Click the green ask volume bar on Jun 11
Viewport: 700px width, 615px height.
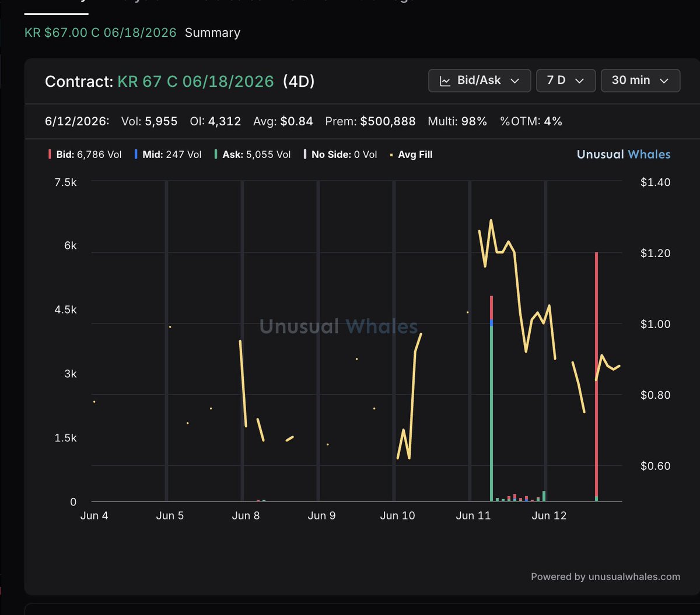[492, 413]
